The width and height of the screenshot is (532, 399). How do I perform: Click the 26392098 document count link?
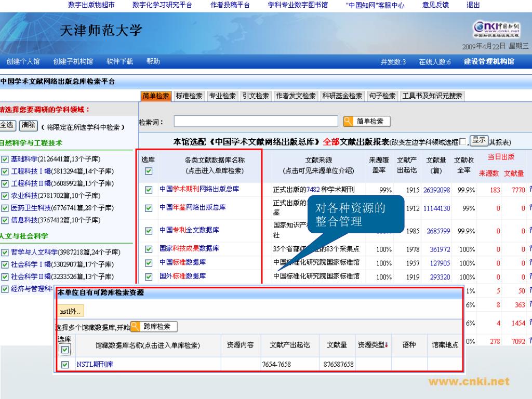coord(436,190)
